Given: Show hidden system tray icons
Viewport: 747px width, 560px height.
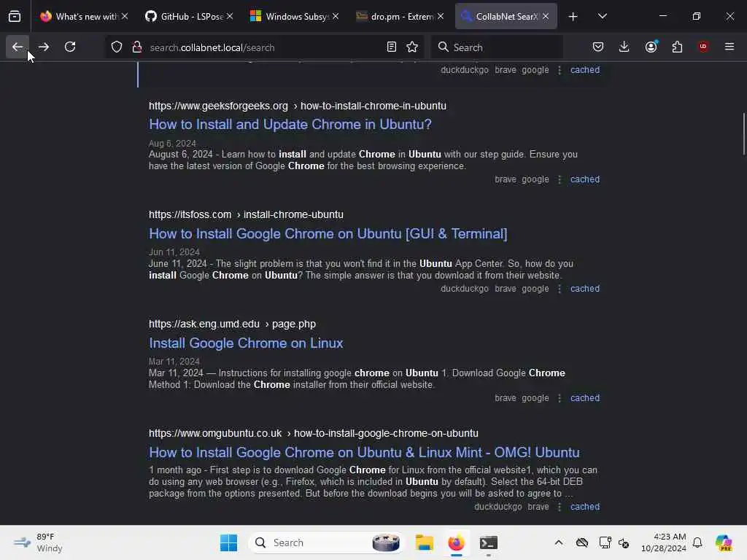Looking at the screenshot, I should pyautogui.click(x=559, y=542).
